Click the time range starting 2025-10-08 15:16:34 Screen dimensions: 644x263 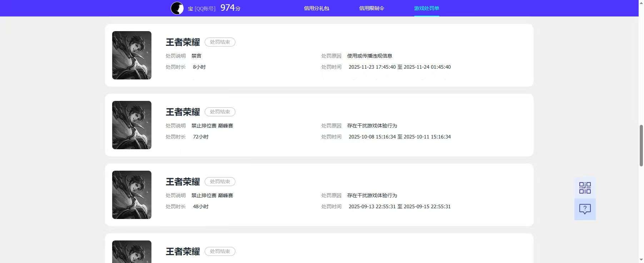pos(400,137)
